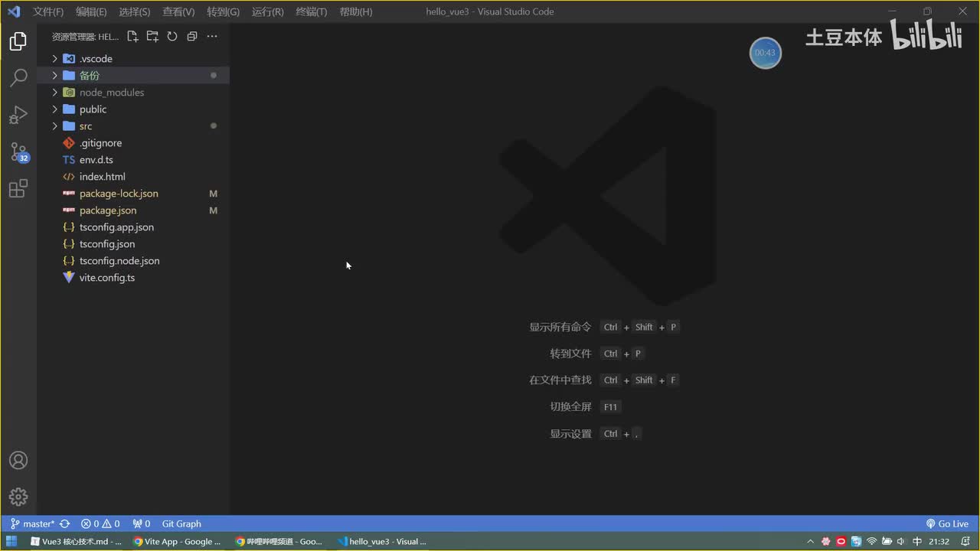Screen dimensions: 980x551
Task: Click the Windows Start button
Action: coord(11,542)
